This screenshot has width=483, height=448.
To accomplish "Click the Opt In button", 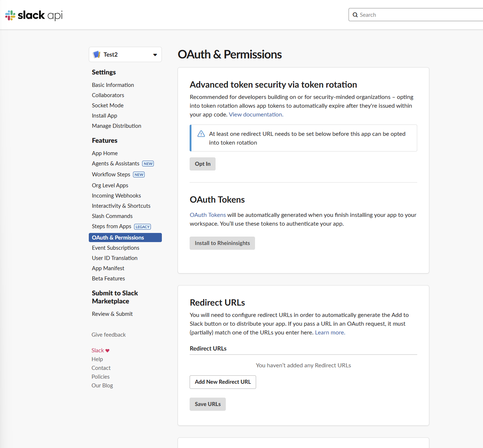I will [203, 164].
